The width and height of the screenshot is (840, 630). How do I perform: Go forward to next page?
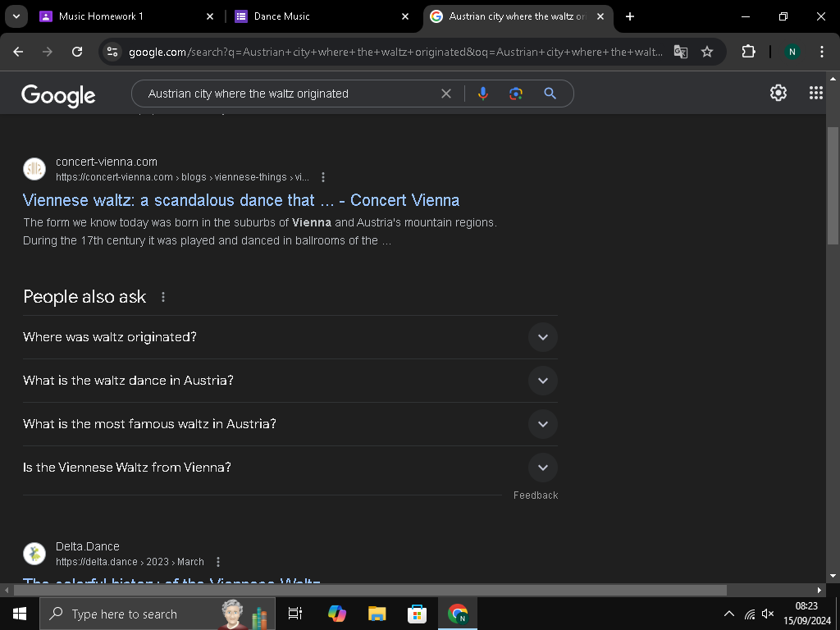tap(48, 52)
